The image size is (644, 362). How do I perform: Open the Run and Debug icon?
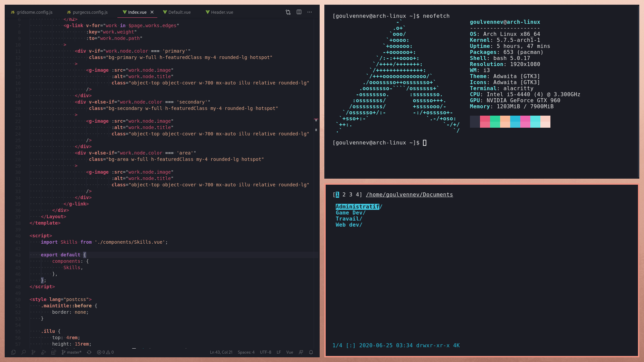44,352
